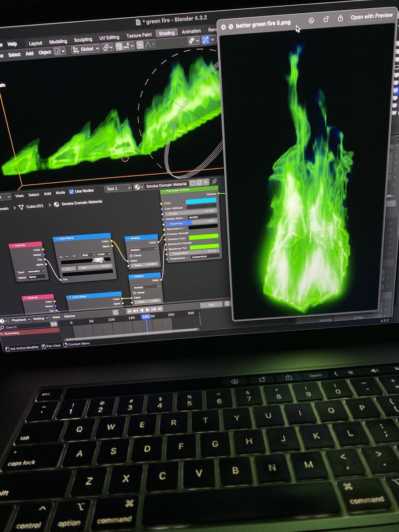The width and height of the screenshot is (399, 532).
Task: Toggle the viewport gizmo icon
Action: tap(205, 39)
